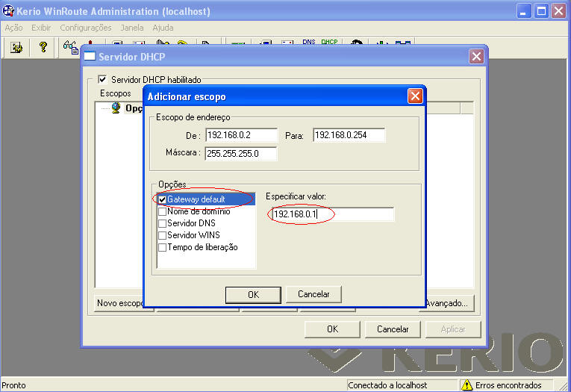Viewport: 571px width, 392px height.
Task: Enable the Servidor DNS checkbox
Action: click(x=162, y=223)
